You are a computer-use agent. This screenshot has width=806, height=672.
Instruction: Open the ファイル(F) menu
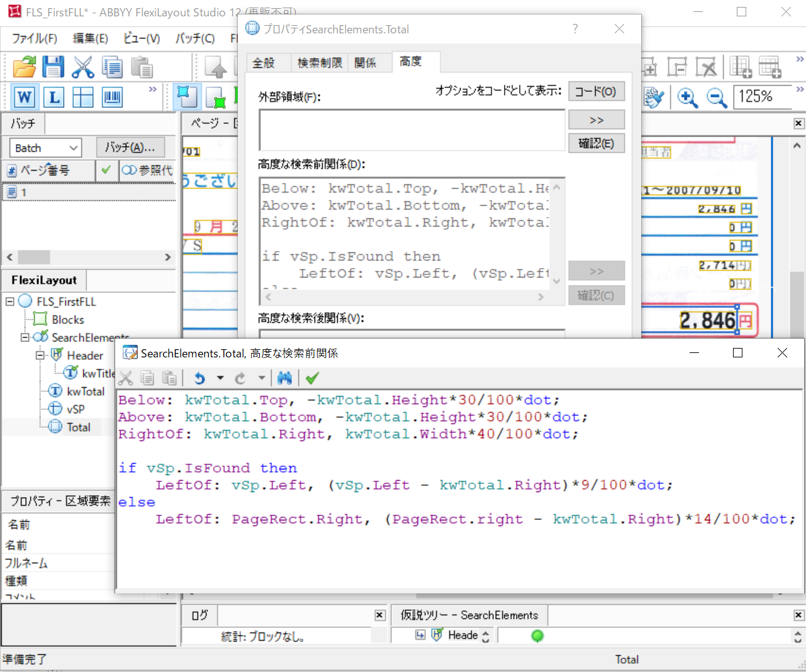35,38
